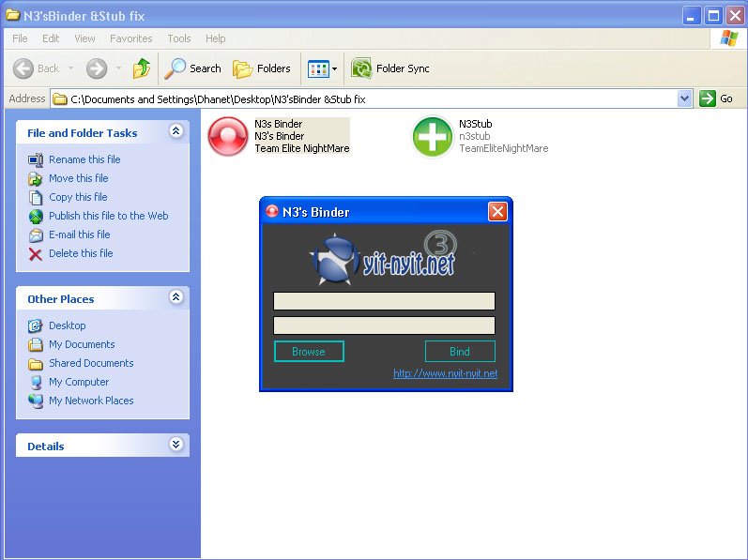Viewport: 748px width, 560px height.
Task: Go up one folder level
Action: 141,68
